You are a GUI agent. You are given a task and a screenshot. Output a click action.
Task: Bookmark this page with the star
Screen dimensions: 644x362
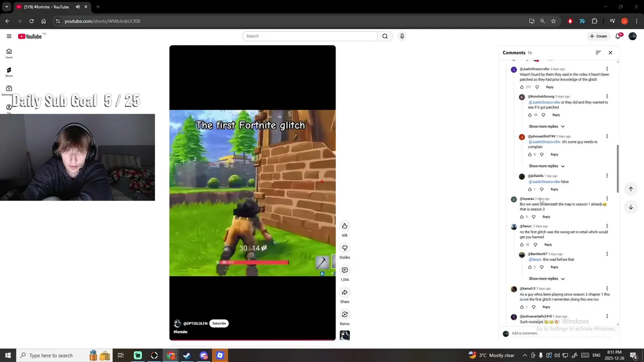pos(553,21)
